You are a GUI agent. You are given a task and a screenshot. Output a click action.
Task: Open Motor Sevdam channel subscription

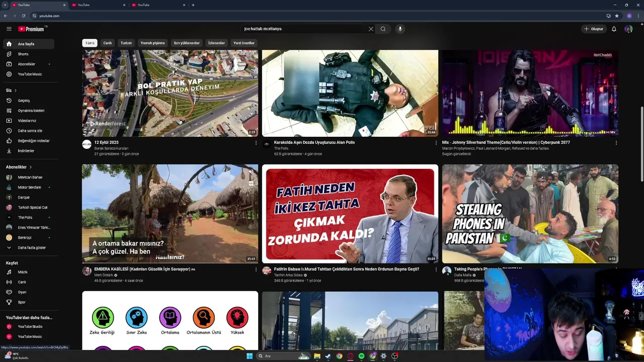[28, 187]
